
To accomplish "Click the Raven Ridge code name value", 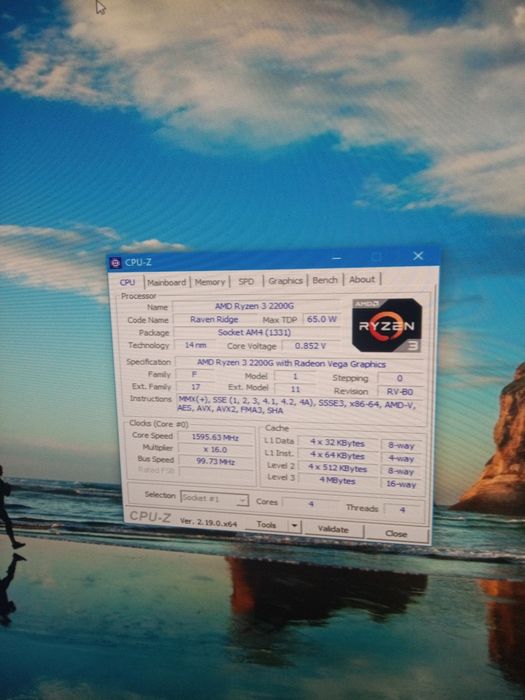I will click(214, 319).
